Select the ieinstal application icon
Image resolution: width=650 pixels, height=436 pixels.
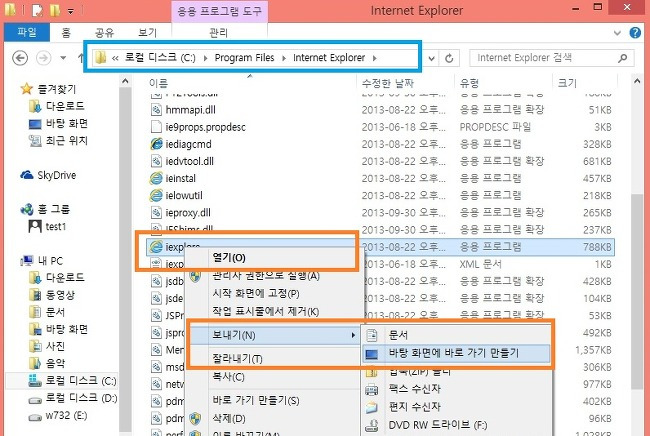[156, 178]
